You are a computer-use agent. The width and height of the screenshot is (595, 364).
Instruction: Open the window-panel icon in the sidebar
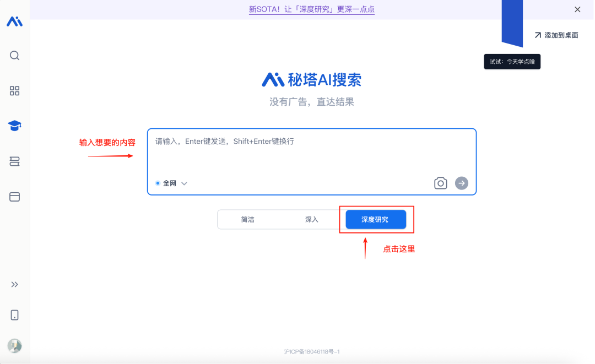(14, 197)
